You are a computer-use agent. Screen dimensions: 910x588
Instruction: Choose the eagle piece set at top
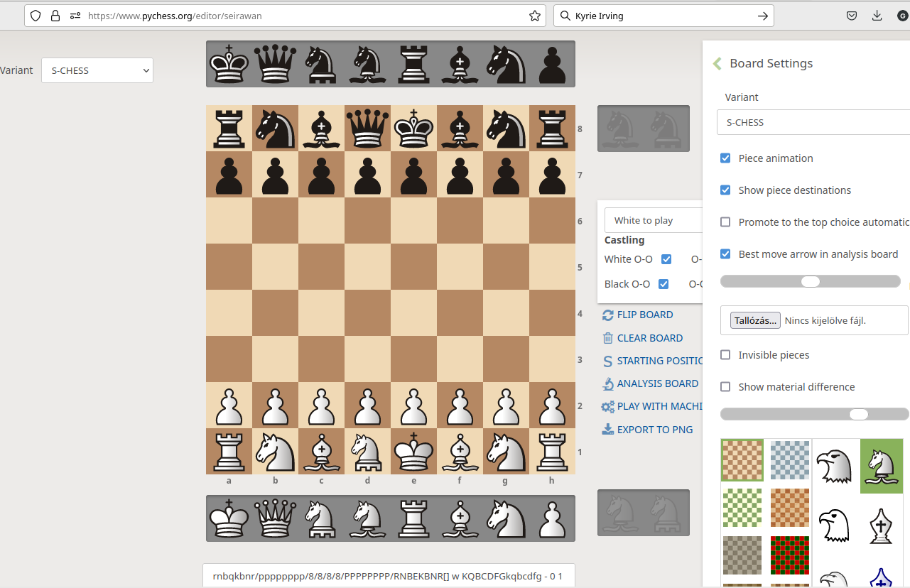tap(833, 466)
